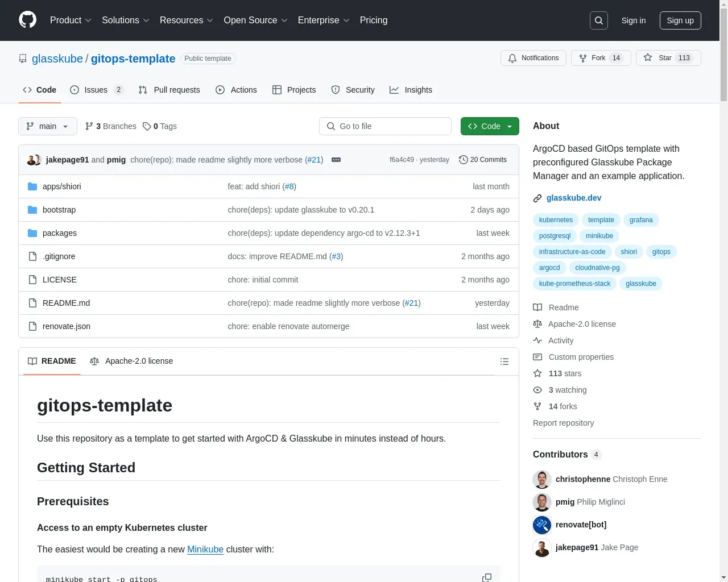
Task: Click the star icon beside 113 stars
Action: pyautogui.click(x=537, y=373)
